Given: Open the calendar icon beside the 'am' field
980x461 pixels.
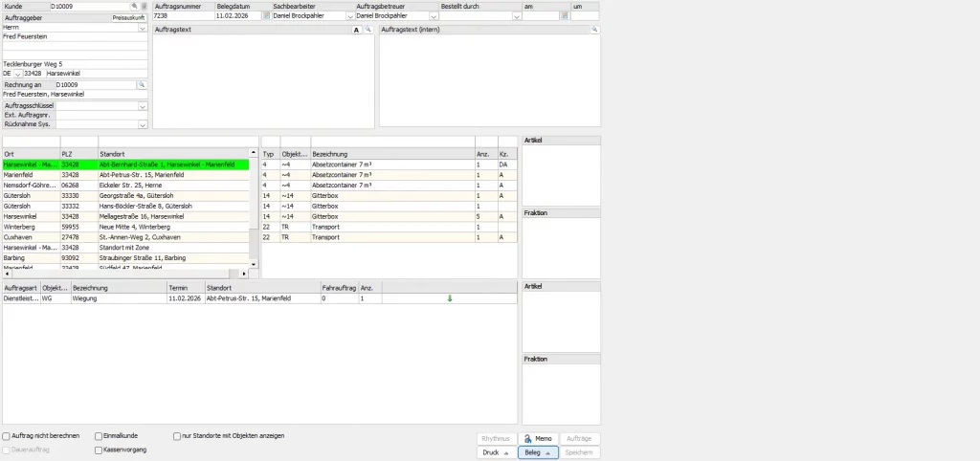Looking at the screenshot, I should [x=565, y=16].
